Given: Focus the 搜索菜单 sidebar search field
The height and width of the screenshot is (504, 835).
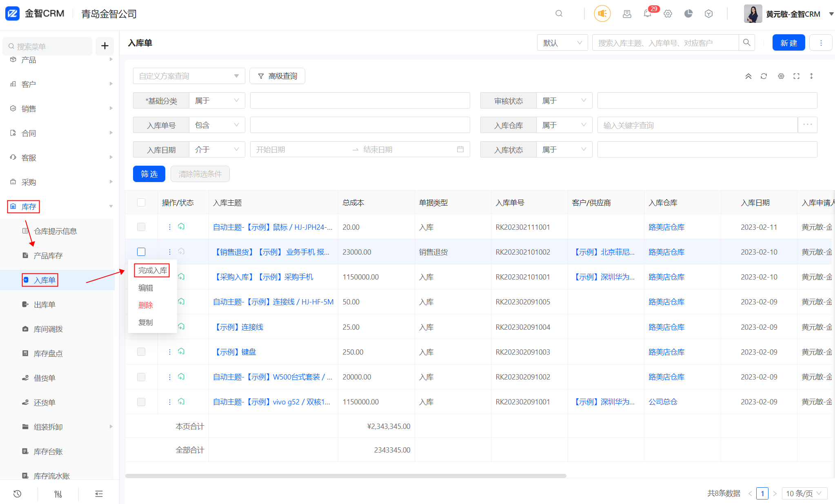Looking at the screenshot, I should (47, 46).
